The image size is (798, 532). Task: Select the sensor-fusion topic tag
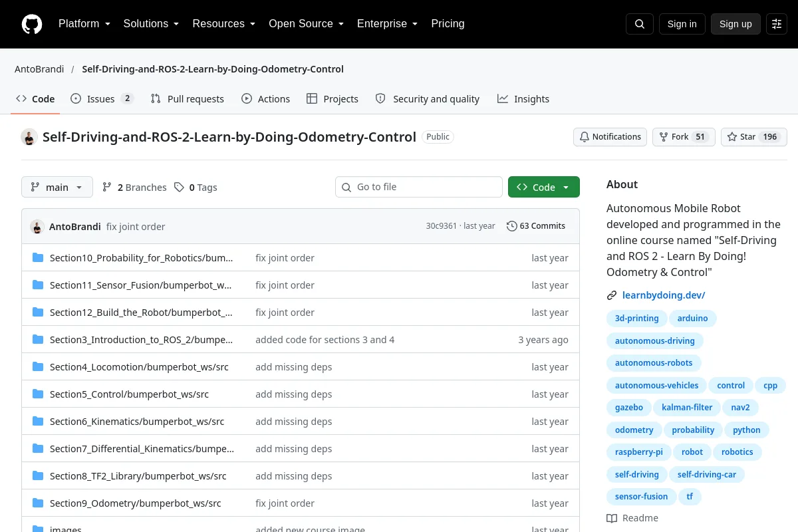point(641,497)
